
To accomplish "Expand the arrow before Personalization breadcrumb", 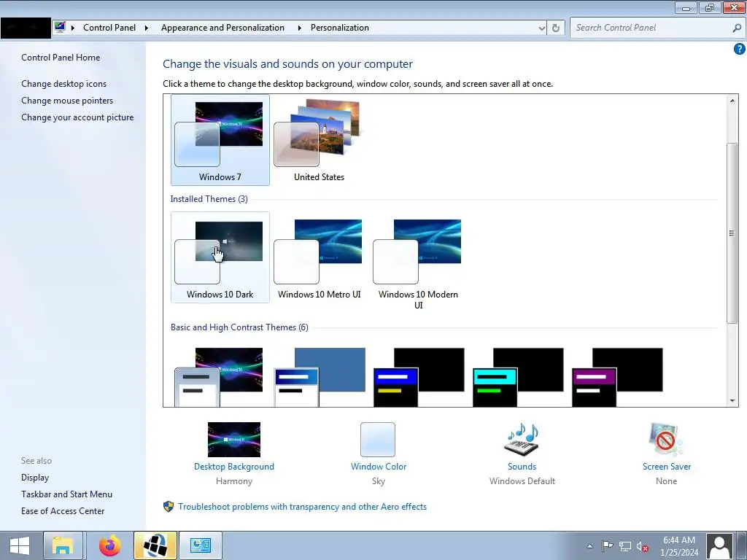I will 299,28.
